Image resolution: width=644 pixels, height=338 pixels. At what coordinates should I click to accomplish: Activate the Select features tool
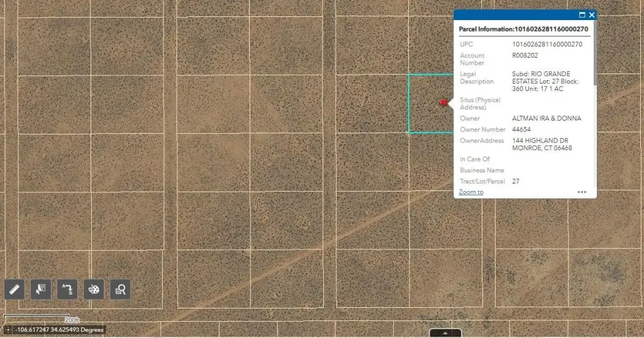(x=41, y=289)
